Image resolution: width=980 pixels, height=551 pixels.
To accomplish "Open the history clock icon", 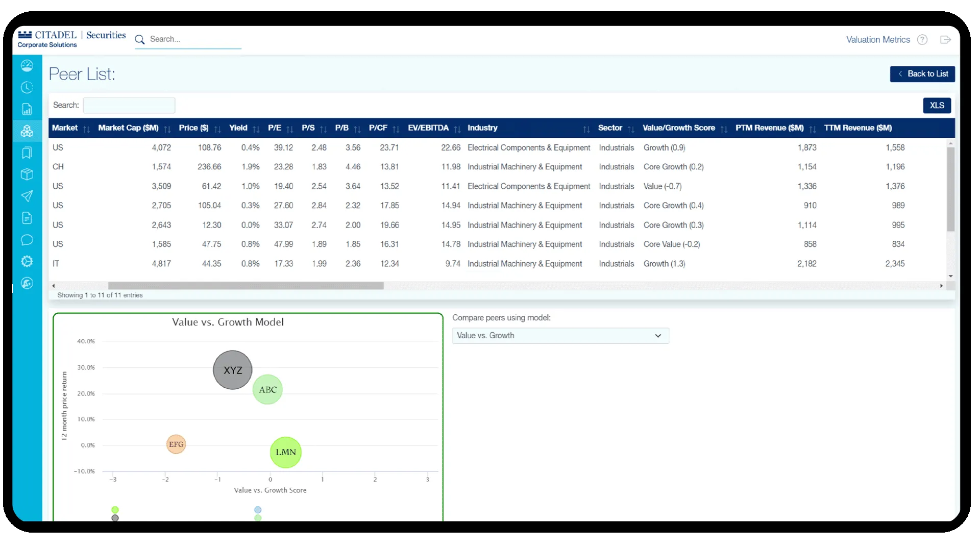I will [27, 87].
